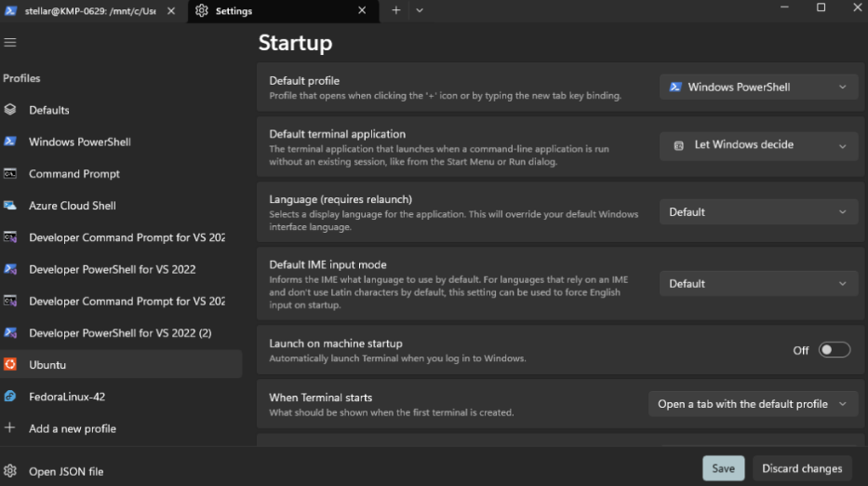The image size is (868, 486).
Task: Click the Default IME input mode label
Action: coord(327,265)
